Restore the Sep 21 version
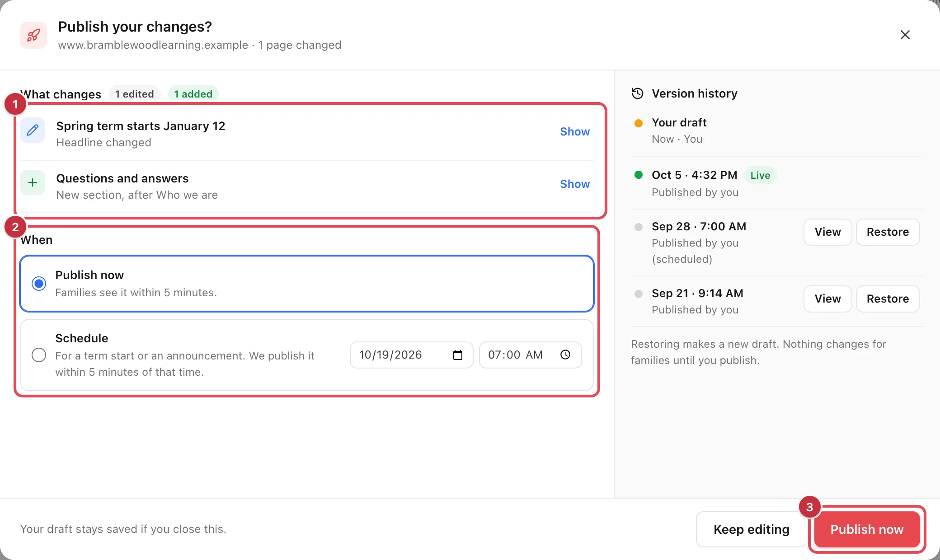 [888, 299]
